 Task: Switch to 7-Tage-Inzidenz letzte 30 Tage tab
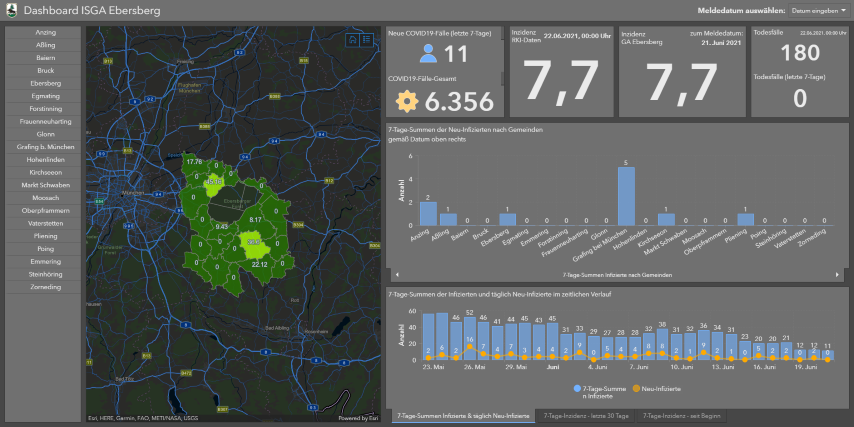(586, 414)
